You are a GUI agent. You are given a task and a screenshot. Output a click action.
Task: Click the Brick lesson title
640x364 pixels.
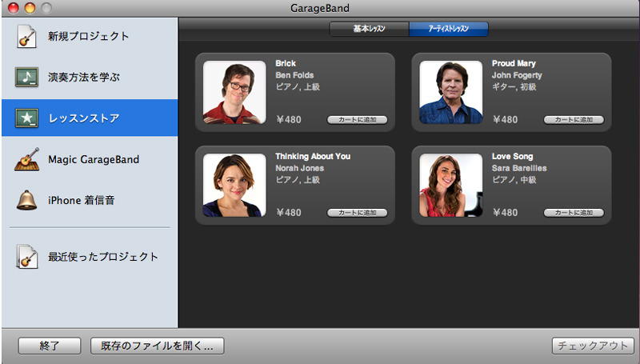click(x=286, y=63)
